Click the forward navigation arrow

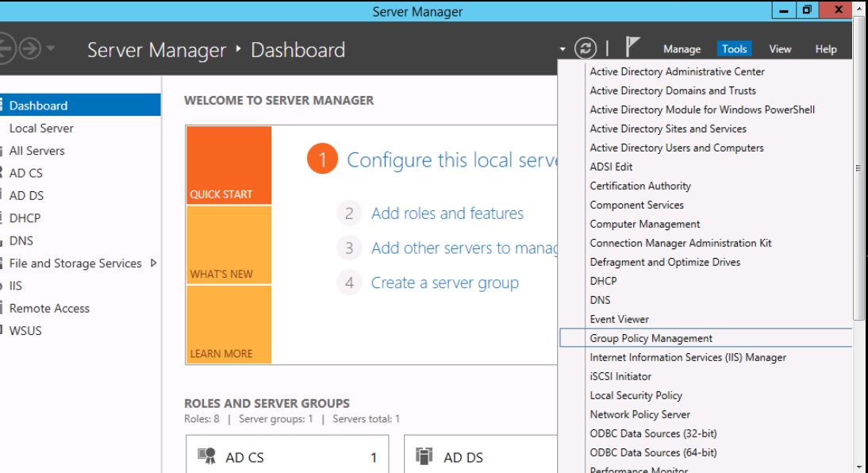click(30, 48)
